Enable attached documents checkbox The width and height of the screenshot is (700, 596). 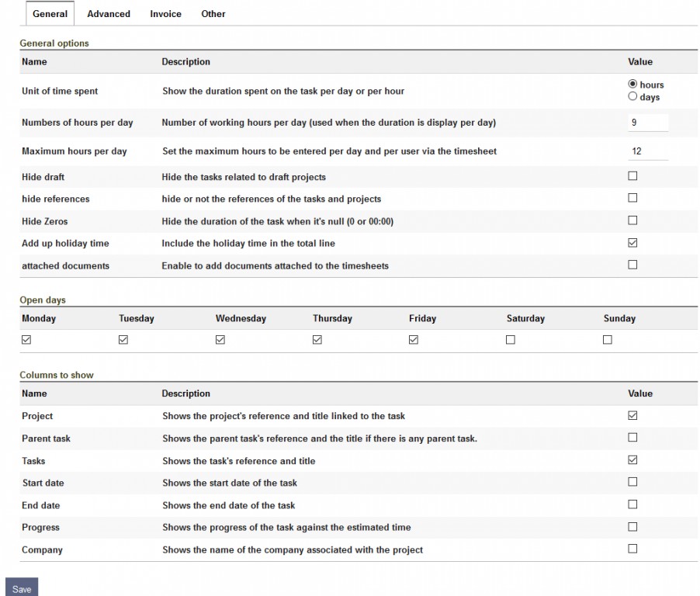632,265
